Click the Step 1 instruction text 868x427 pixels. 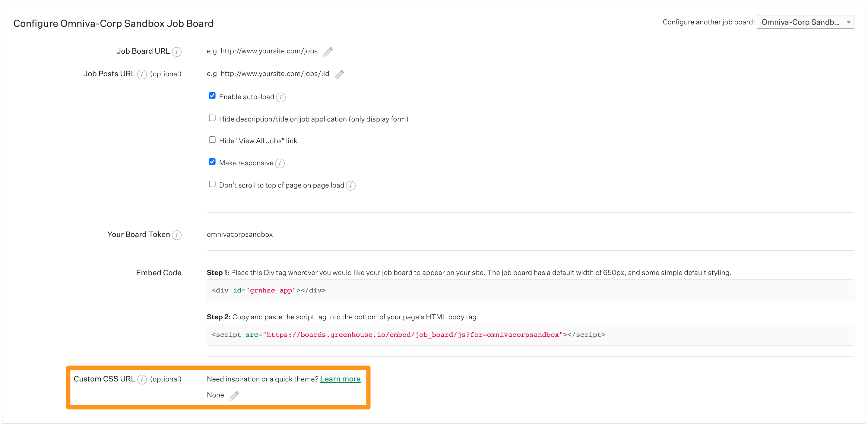(x=469, y=273)
